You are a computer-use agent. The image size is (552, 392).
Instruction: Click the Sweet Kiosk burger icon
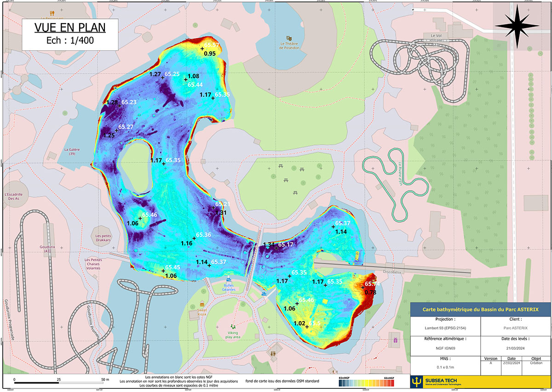(202, 305)
